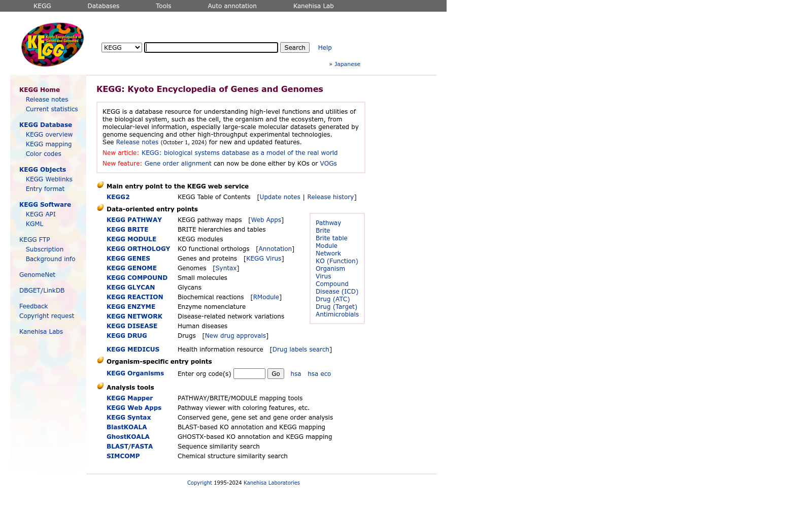This screenshot has width=812, height=508.
Task: Open the Drug labels search link
Action: click(x=301, y=350)
